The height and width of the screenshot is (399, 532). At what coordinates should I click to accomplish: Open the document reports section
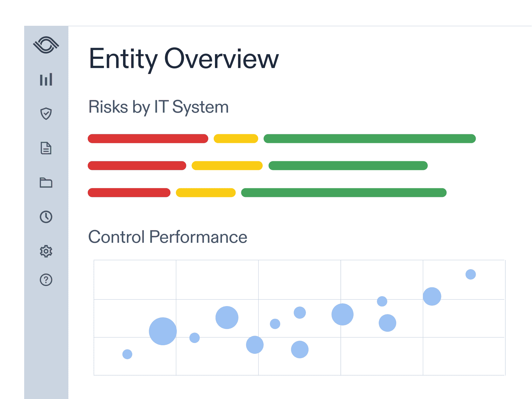point(46,149)
